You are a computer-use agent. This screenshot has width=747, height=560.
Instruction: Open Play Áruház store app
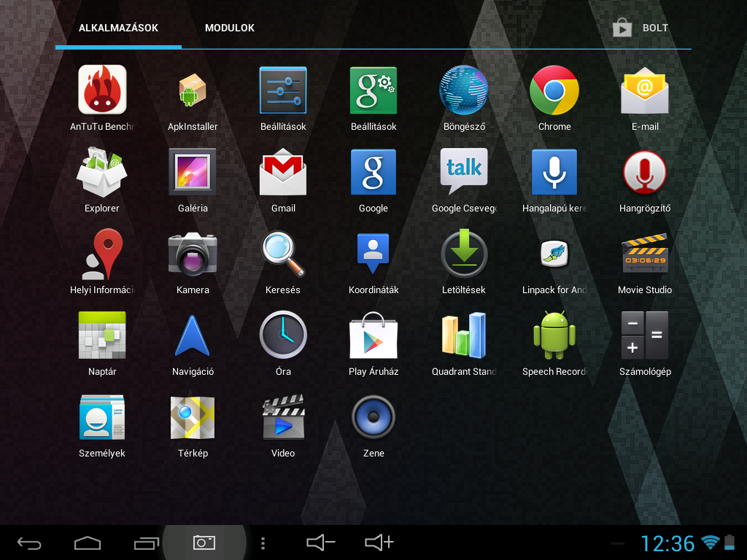coord(373,343)
